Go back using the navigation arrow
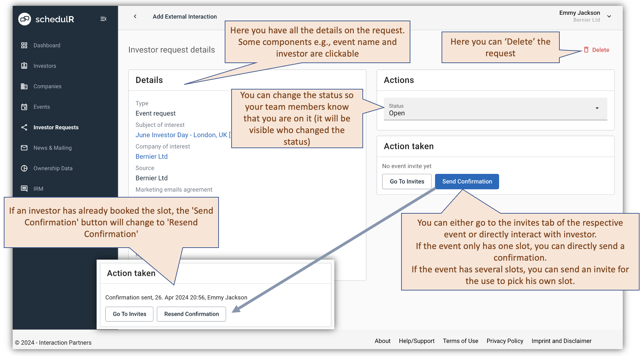The image size is (644, 356). point(135,16)
